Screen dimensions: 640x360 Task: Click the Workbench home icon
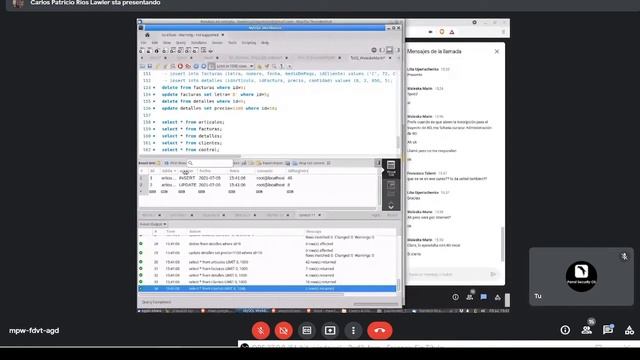click(x=147, y=35)
